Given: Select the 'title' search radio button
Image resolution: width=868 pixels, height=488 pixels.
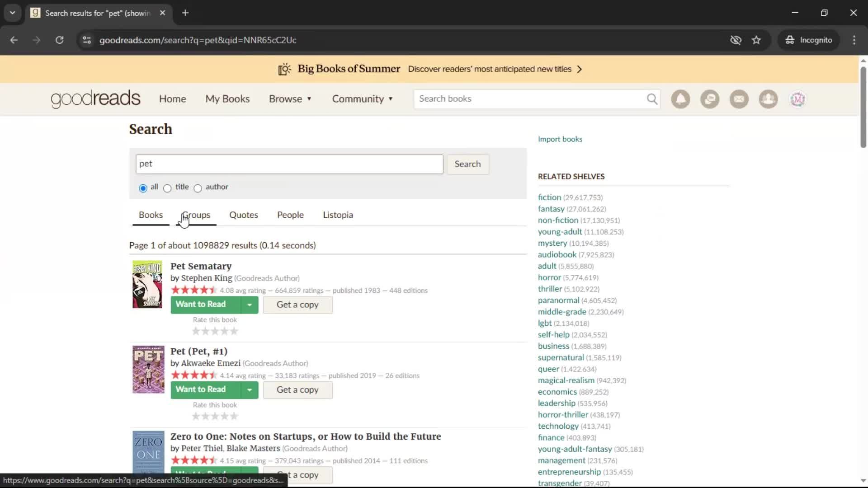Looking at the screenshot, I should click(x=167, y=188).
